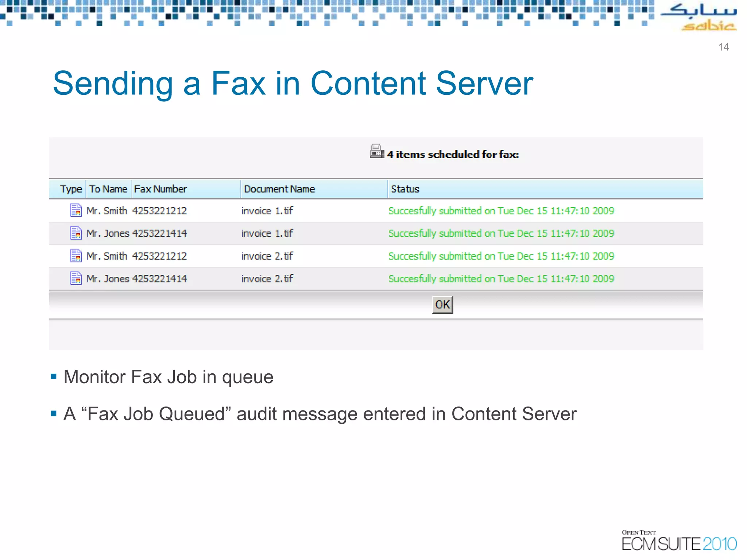Image resolution: width=747 pixels, height=560 pixels.
Task: Click fax number 4253221212 in first row
Action: [159, 211]
